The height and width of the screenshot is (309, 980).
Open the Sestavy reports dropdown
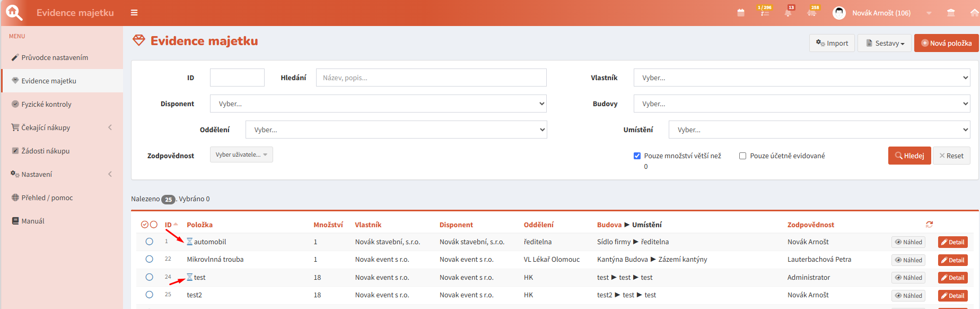coord(885,43)
